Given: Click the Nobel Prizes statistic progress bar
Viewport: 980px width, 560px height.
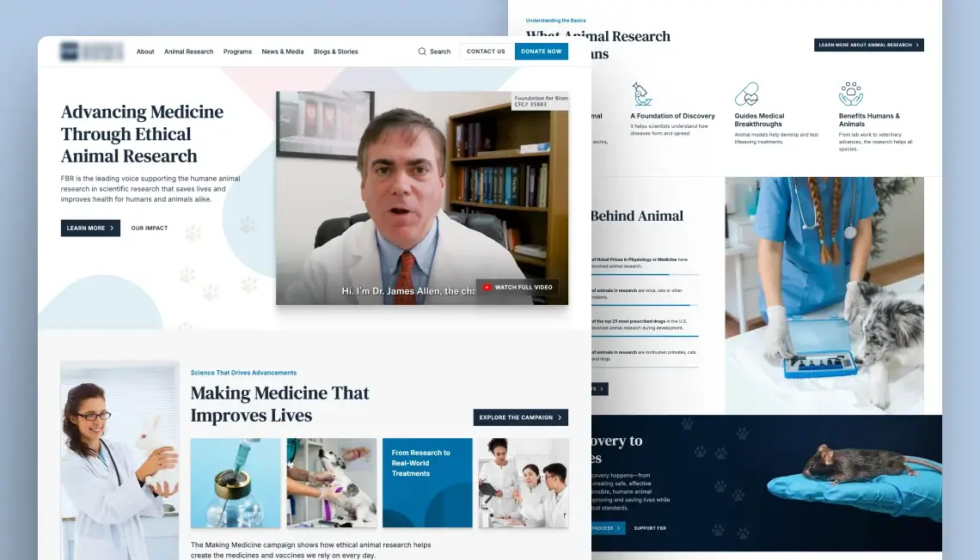Looking at the screenshot, I should (645, 274).
